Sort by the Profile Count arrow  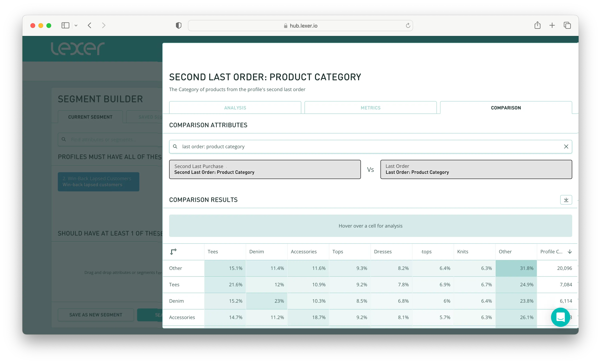[x=570, y=252]
